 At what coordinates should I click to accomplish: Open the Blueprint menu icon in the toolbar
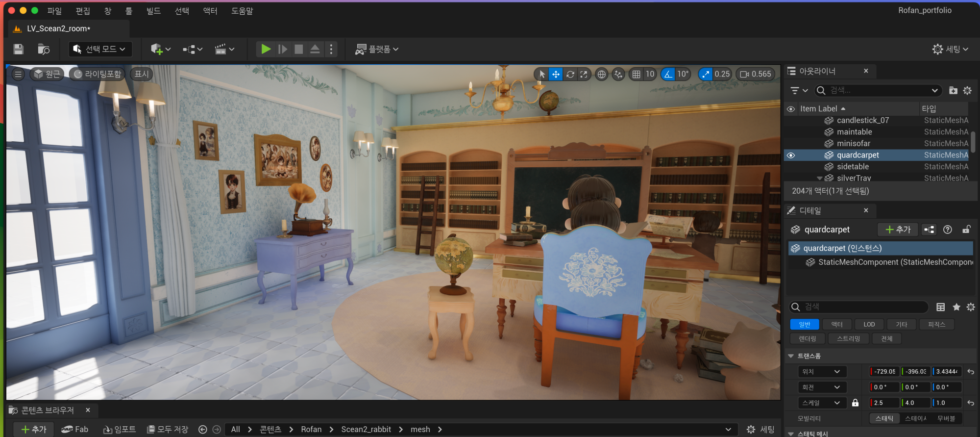[193, 49]
